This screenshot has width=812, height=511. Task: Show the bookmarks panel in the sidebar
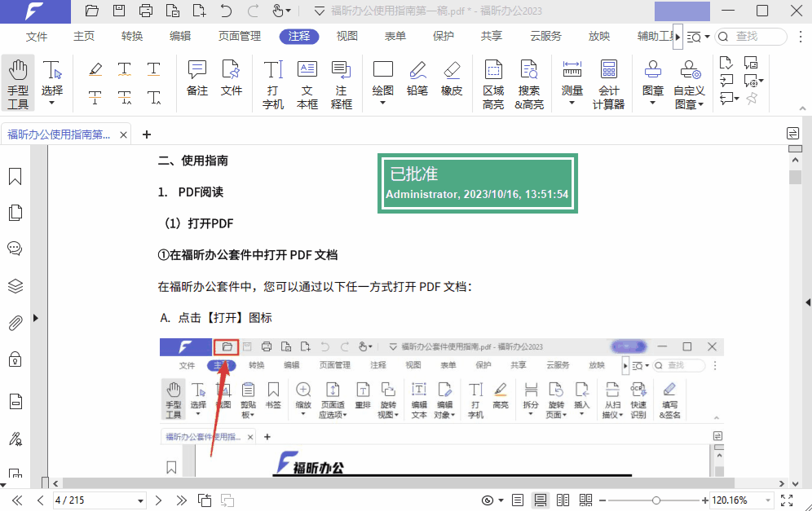pyautogui.click(x=14, y=175)
